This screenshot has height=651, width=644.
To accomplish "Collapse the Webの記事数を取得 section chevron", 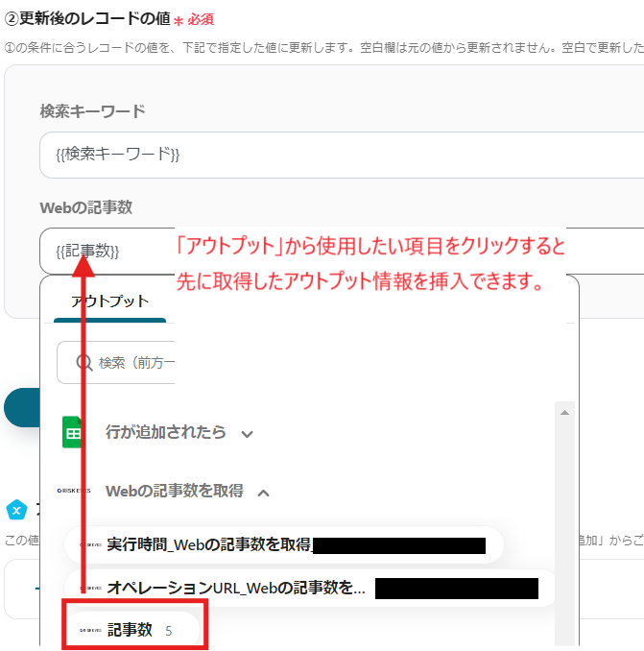I will 264,493.
